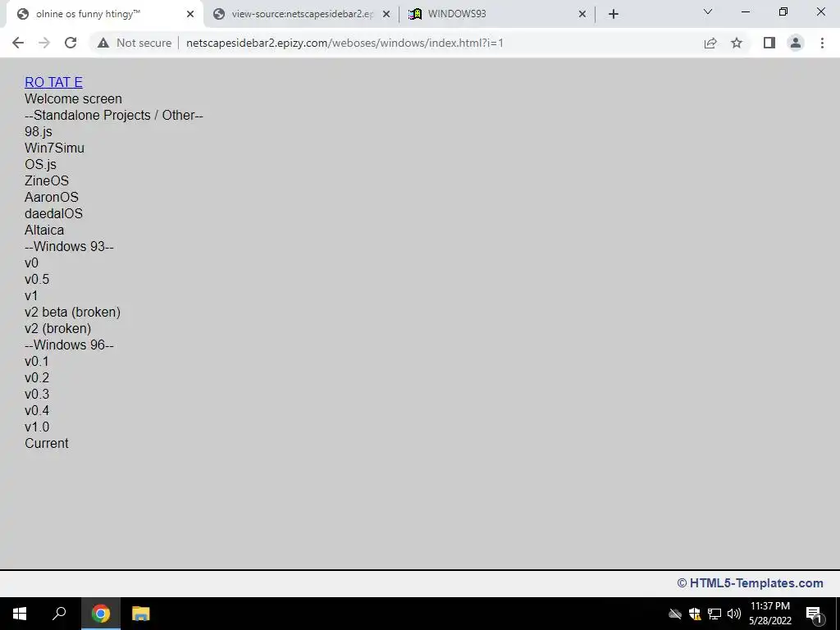The height and width of the screenshot is (630, 840).
Task: Open the browser side panel
Action: point(769,43)
